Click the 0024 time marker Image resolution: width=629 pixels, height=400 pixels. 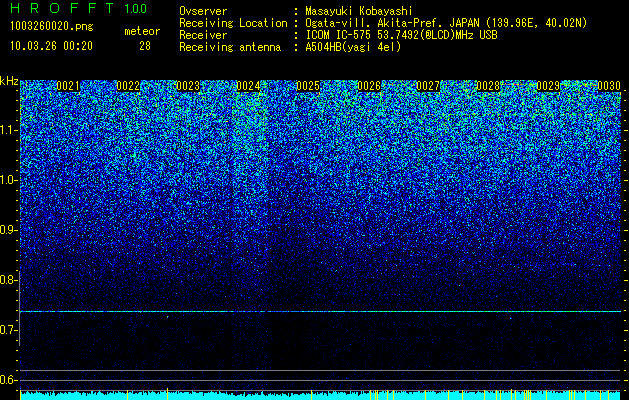pos(248,86)
